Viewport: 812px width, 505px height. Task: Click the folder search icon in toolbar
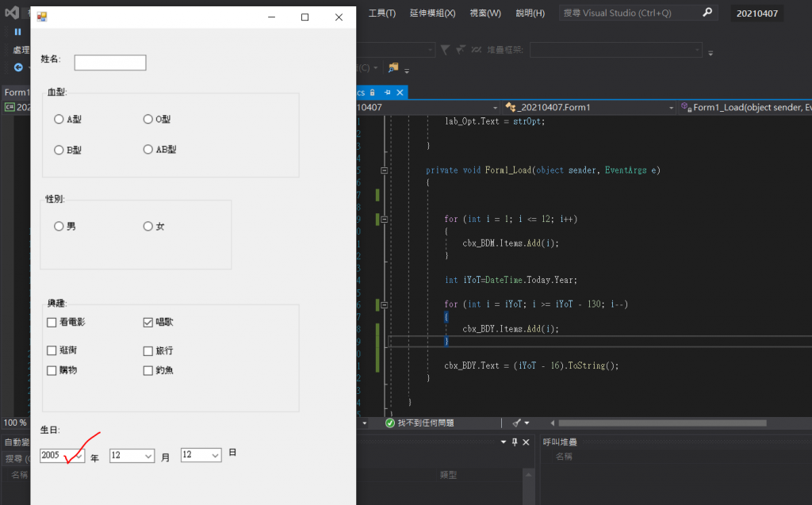point(393,67)
